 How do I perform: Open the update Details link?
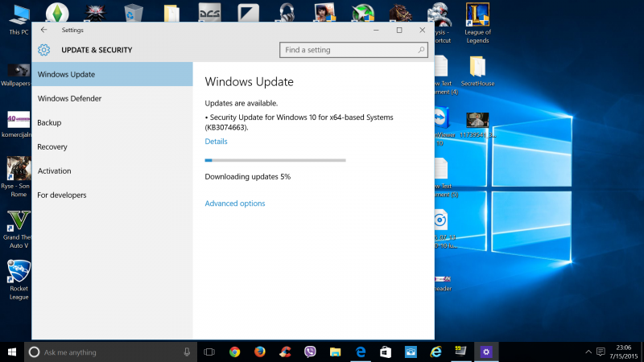click(216, 142)
